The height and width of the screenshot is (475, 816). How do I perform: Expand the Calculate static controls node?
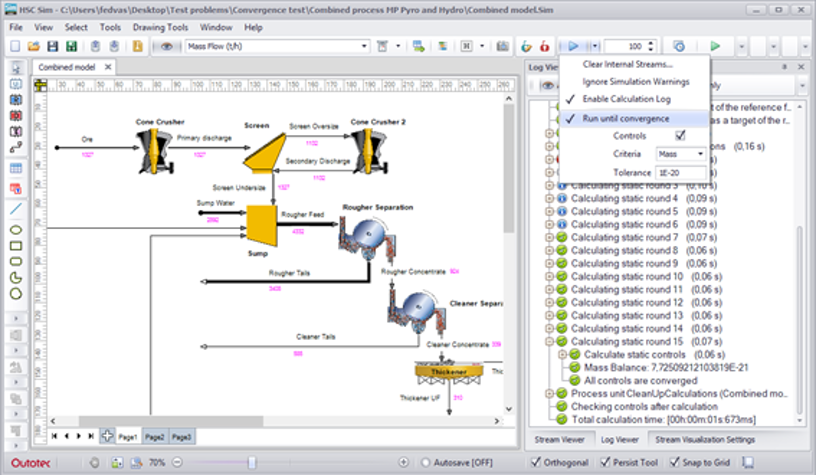[x=562, y=355]
